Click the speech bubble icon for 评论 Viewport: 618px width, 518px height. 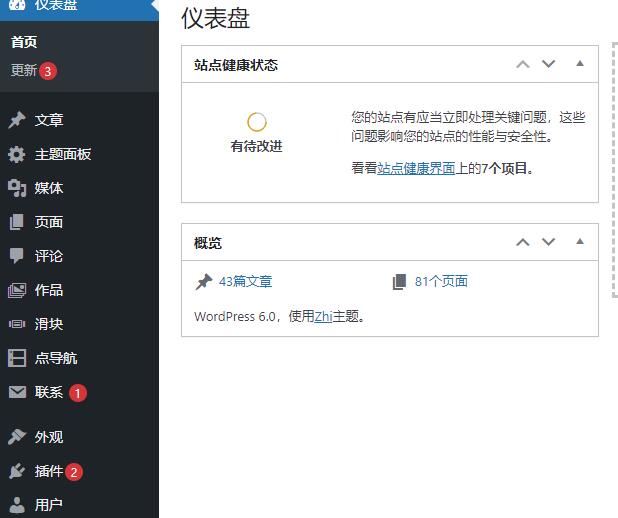[x=17, y=256]
